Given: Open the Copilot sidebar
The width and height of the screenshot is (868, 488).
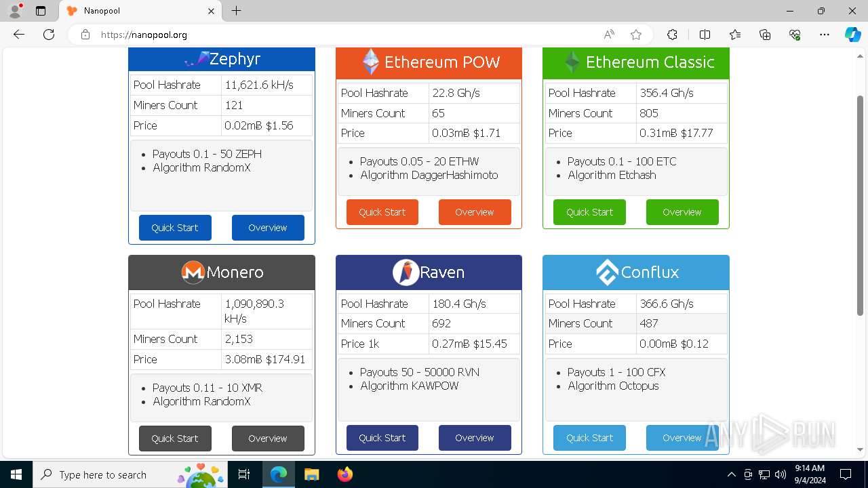Looking at the screenshot, I should 852,35.
